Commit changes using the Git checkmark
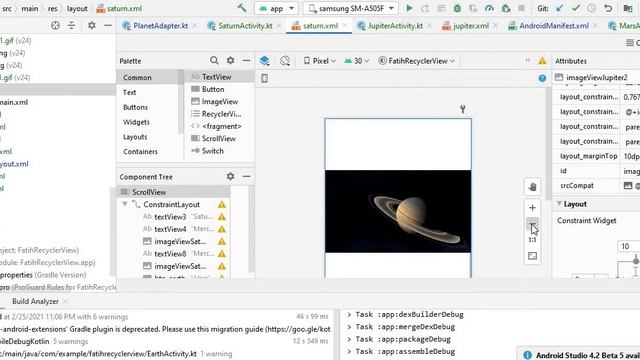The width and height of the screenshot is (640, 360). coord(576,8)
